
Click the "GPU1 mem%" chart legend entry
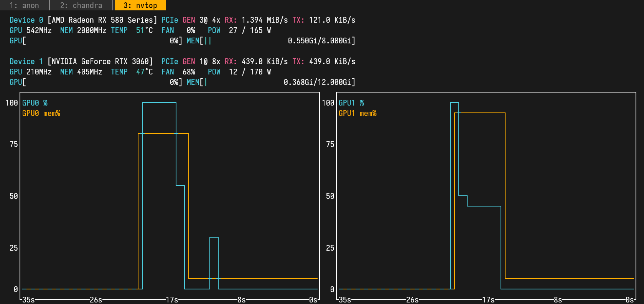coord(357,113)
